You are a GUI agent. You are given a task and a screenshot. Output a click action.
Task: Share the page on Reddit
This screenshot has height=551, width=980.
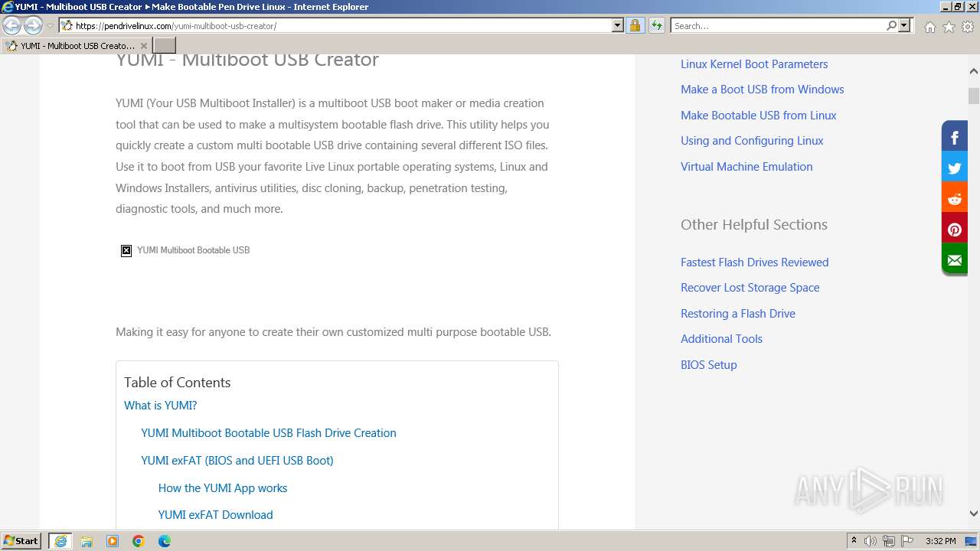[955, 199]
